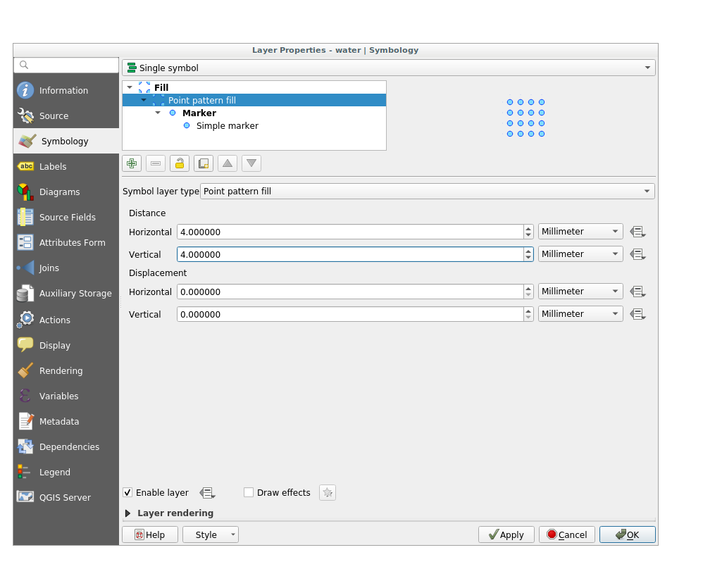The height and width of the screenshot is (588, 703).
Task: Click the lock symbol layer icon
Action: coord(180,163)
